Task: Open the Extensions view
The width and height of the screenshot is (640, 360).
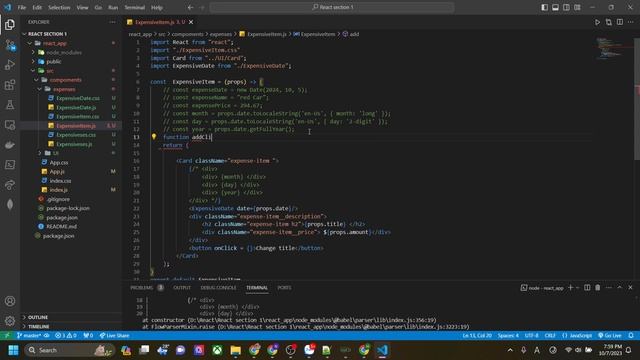Action: [10, 85]
